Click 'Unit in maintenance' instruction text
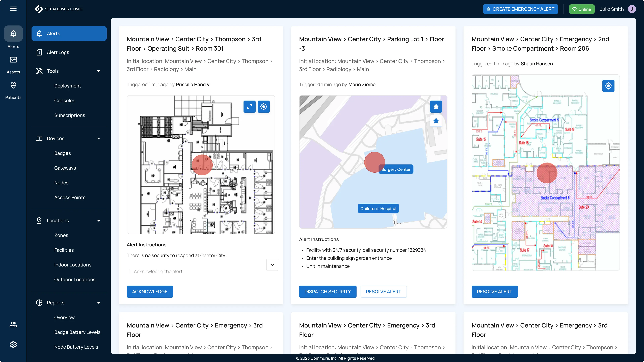Image resolution: width=644 pixels, height=362 pixels. pos(328,266)
